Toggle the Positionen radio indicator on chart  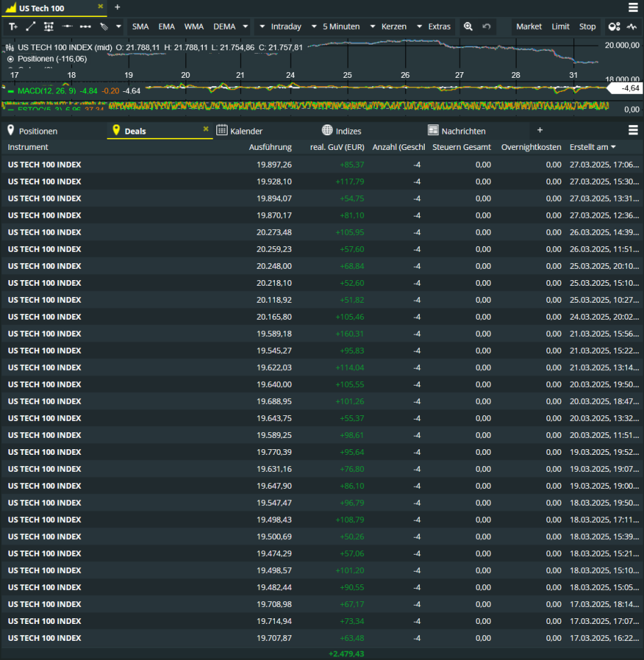pos(10,59)
